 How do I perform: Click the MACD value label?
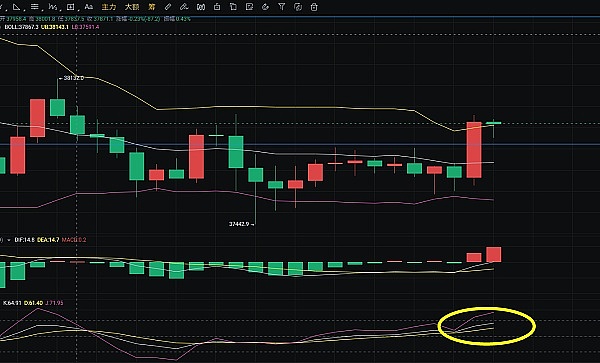pos(74,240)
